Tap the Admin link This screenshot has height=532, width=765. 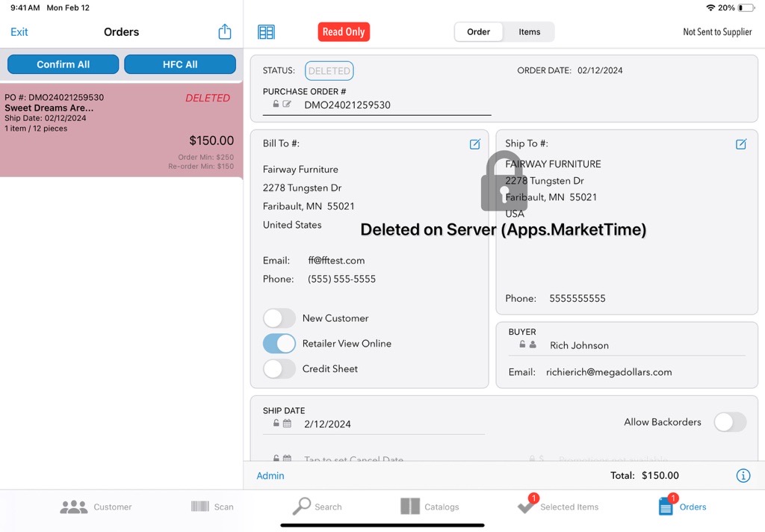point(270,475)
